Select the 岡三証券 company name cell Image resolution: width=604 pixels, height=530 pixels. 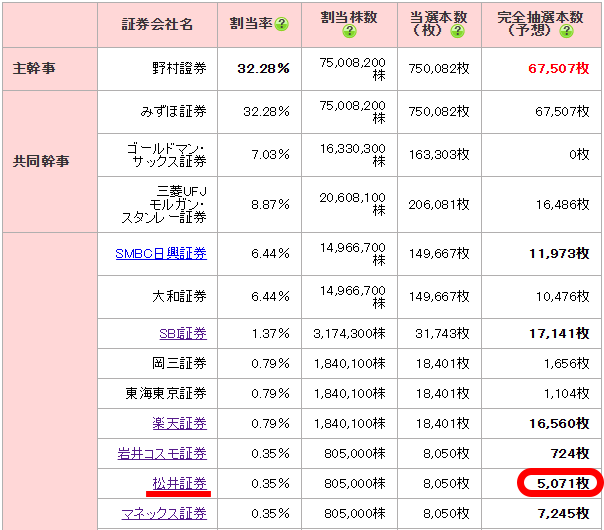coord(158,364)
